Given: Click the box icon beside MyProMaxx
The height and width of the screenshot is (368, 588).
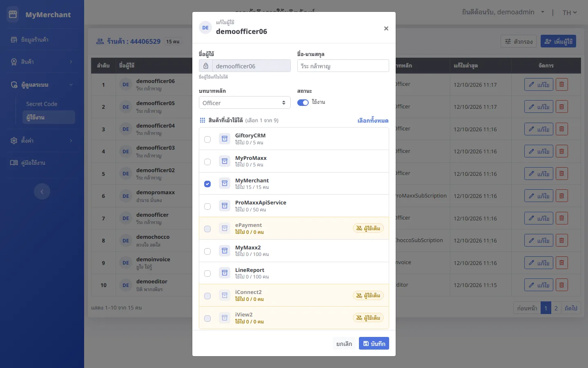Looking at the screenshot, I should tap(225, 161).
